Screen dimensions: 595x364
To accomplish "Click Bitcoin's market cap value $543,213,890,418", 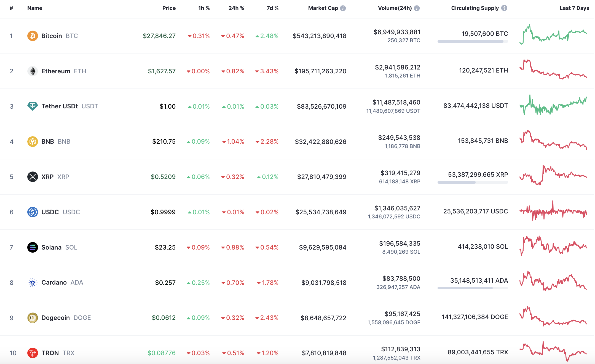I will pos(319,36).
